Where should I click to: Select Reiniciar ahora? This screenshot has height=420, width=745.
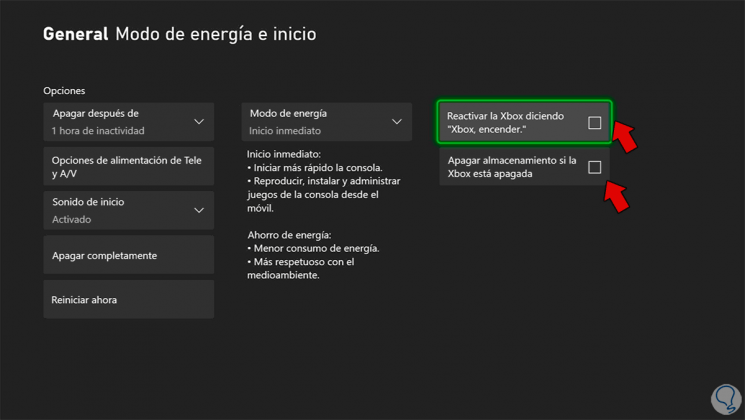pos(128,299)
